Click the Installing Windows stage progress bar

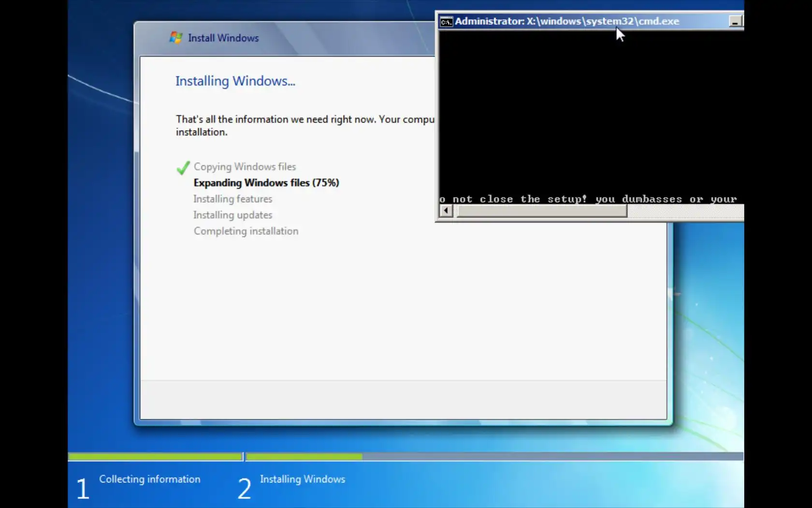[494, 456]
